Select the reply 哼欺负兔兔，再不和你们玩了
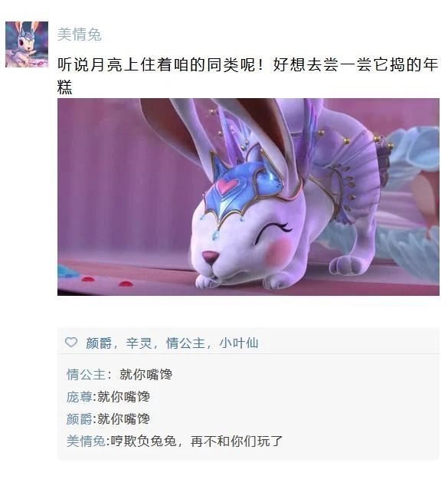 (x=197, y=441)
